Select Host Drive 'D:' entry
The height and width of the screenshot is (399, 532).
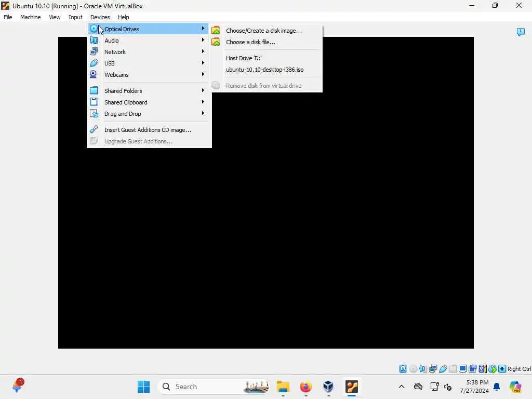tap(266, 58)
